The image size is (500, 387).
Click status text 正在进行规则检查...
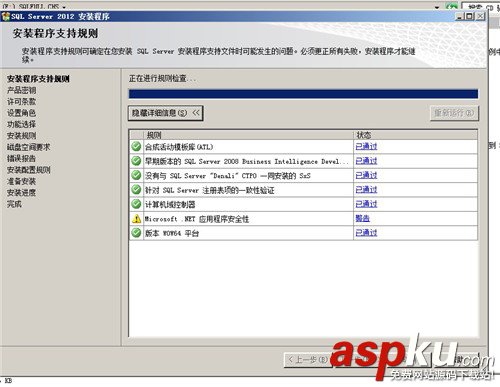162,79
